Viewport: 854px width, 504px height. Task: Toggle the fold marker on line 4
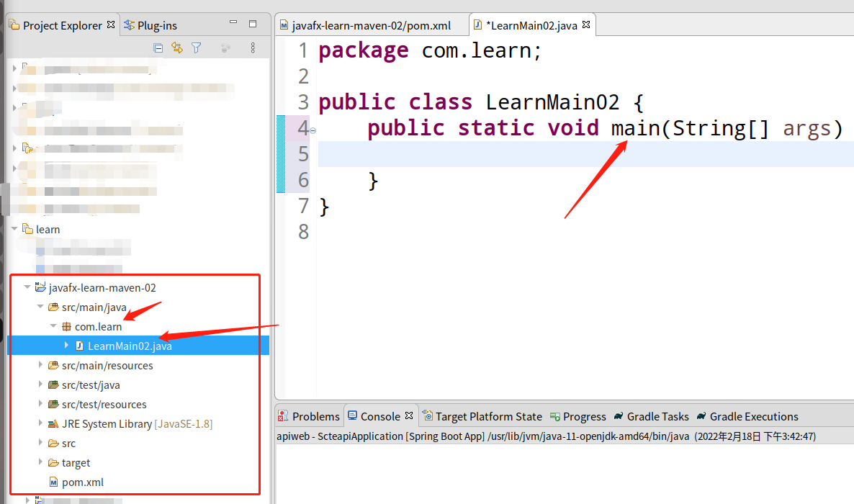pos(313,130)
